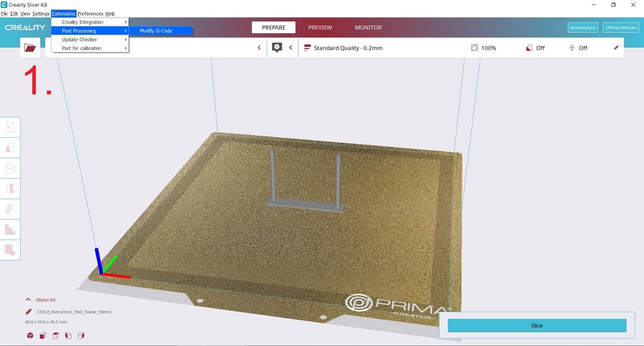Select the Rotate tool in left toolbar
644x346 pixels.
tap(11, 168)
